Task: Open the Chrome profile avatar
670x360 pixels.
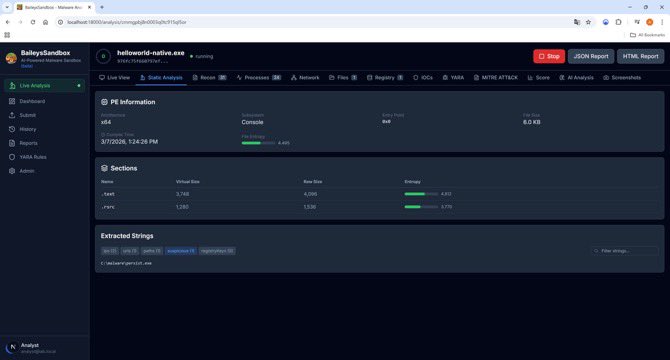Action: [649, 22]
